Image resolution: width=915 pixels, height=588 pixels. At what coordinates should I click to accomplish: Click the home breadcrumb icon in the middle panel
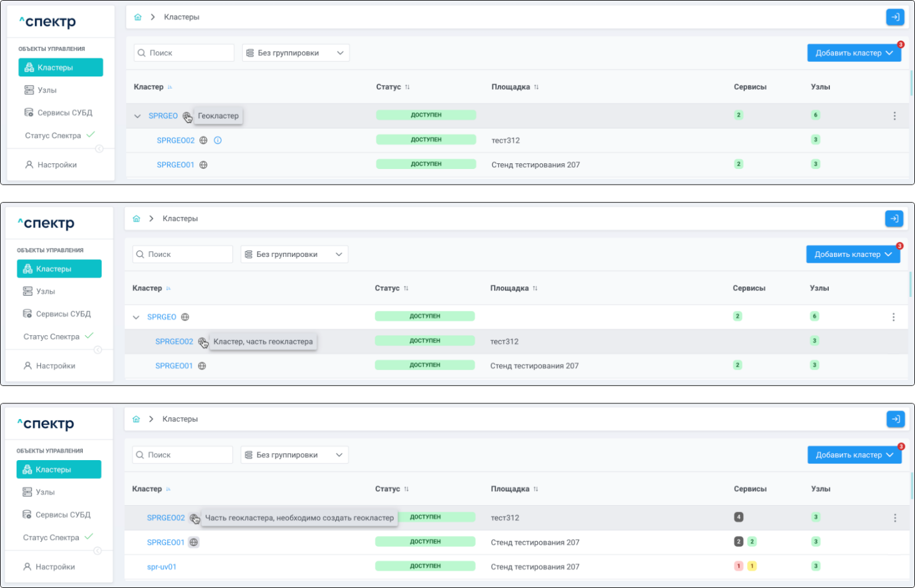[137, 219]
